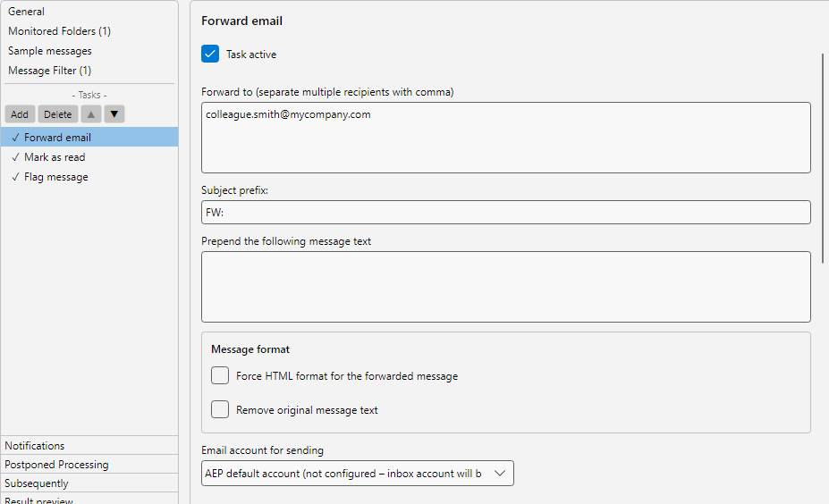Select the Forward email task
The width and height of the screenshot is (829, 504).
(89, 138)
